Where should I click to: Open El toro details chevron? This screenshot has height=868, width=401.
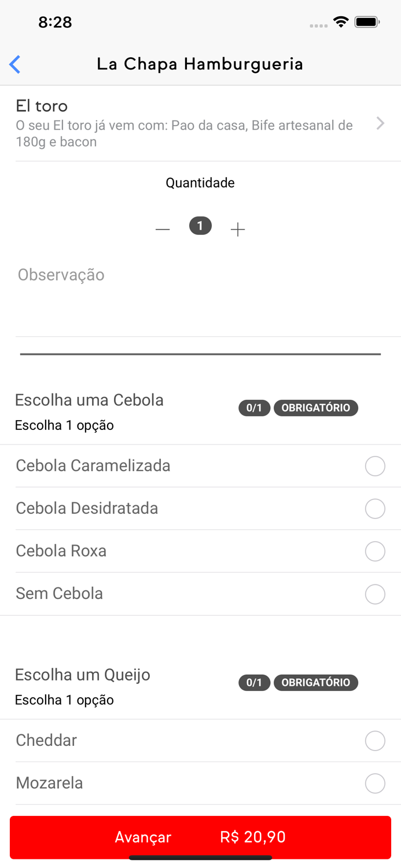tap(380, 123)
